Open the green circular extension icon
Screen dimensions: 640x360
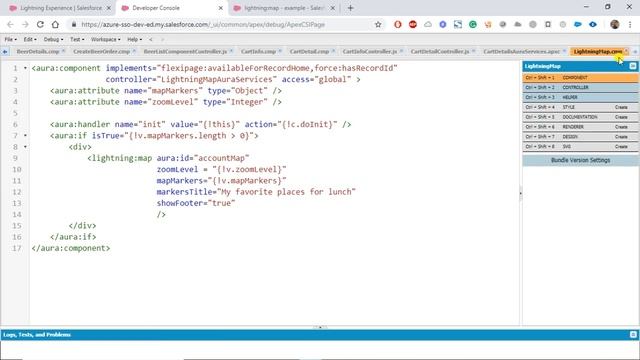tap(473, 24)
